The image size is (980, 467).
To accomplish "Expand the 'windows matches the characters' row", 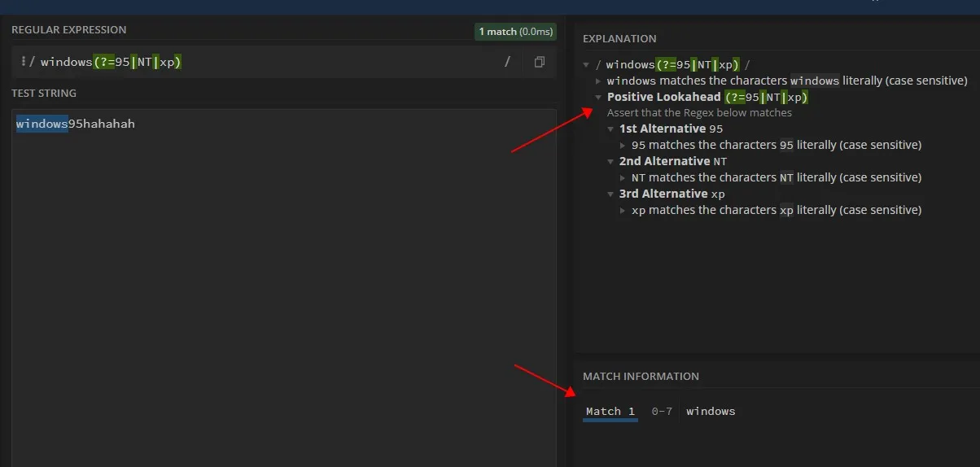I will coord(599,81).
